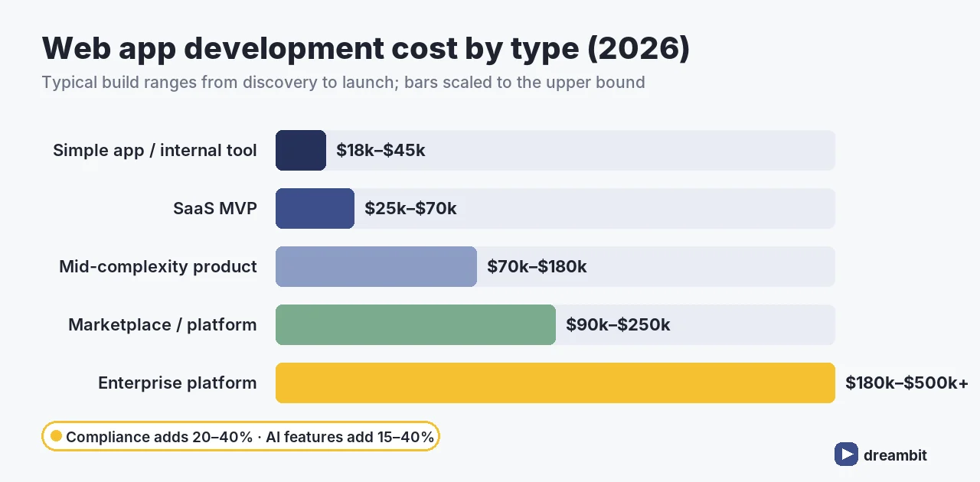Click the 'Marketplace / platform' label
Image resolution: width=980 pixels, height=482 pixels.
162,325
